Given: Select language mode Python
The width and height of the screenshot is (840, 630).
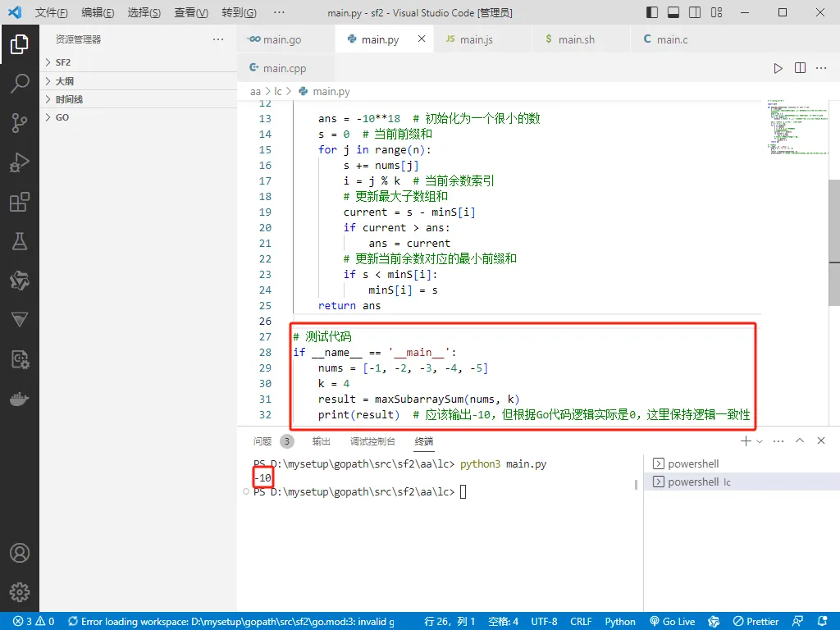Looking at the screenshot, I should pos(620,622).
